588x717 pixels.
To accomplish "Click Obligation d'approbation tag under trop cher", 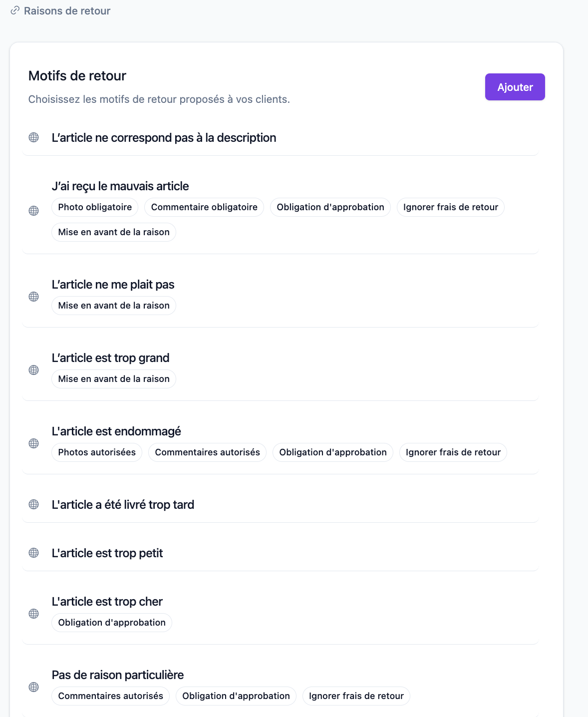I will [x=112, y=623].
